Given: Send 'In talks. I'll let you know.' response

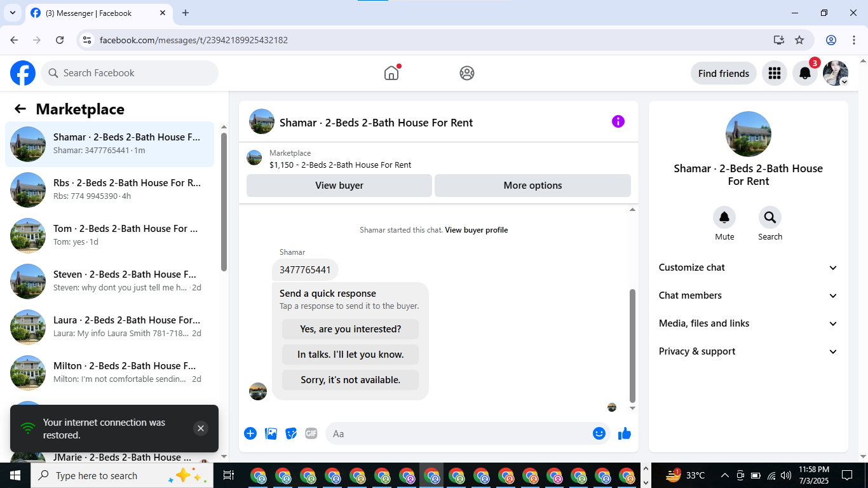Looking at the screenshot, I should [350, 355].
